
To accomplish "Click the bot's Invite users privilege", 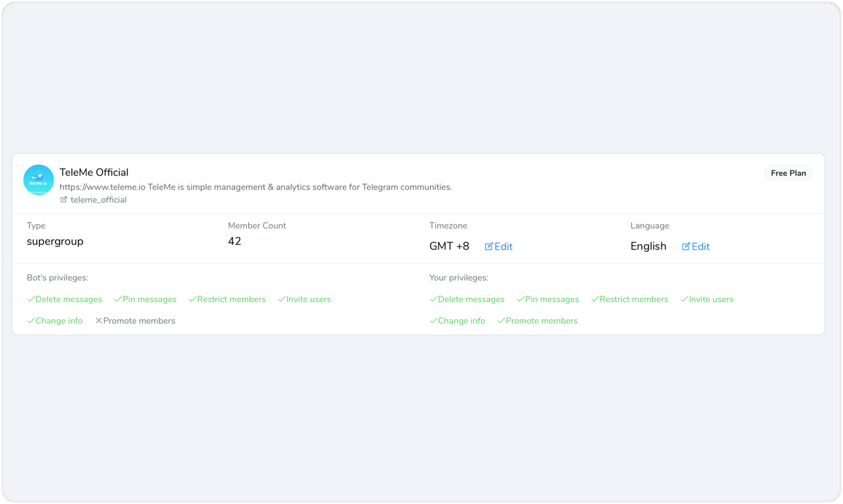I will tap(308, 299).
